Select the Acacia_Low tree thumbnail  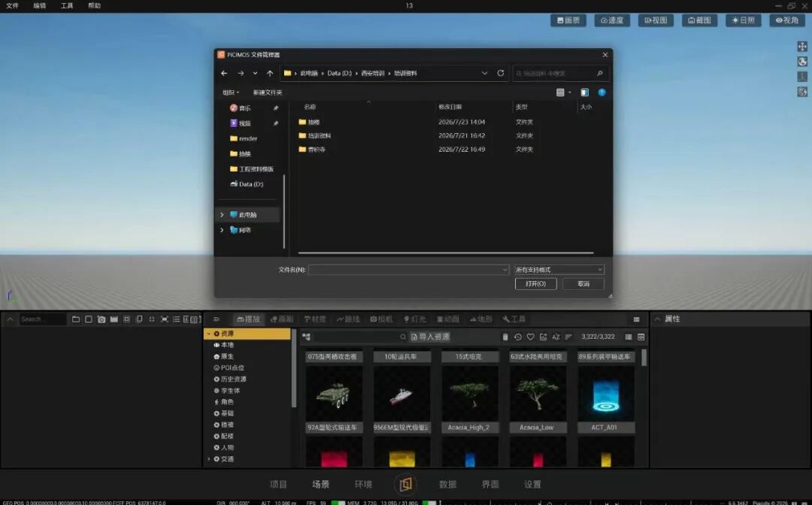pyautogui.click(x=538, y=394)
